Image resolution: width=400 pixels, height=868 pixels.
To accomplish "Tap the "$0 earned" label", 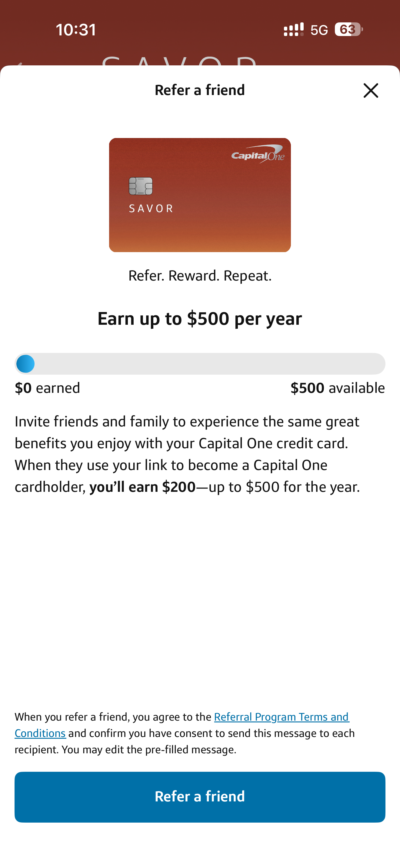I will (x=47, y=388).
